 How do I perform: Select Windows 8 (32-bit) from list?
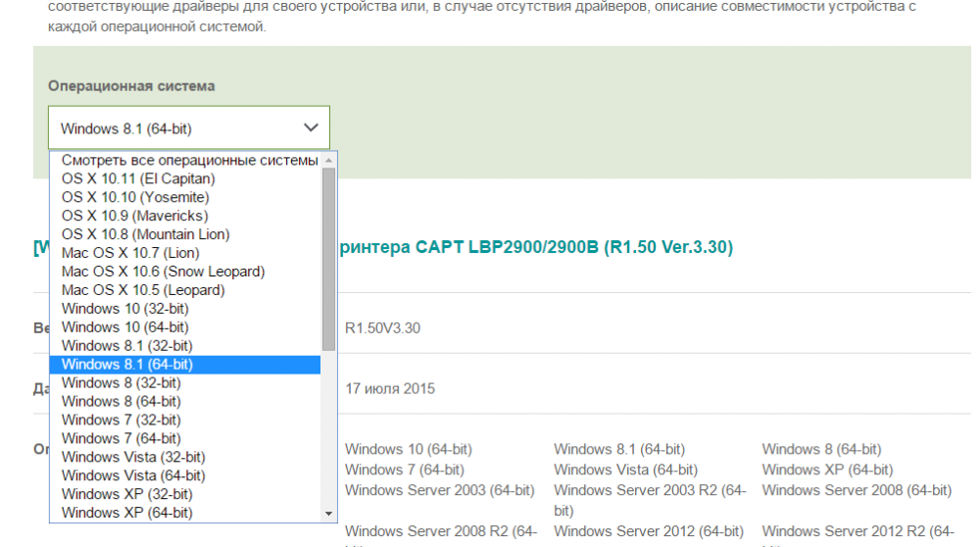coord(185,383)
